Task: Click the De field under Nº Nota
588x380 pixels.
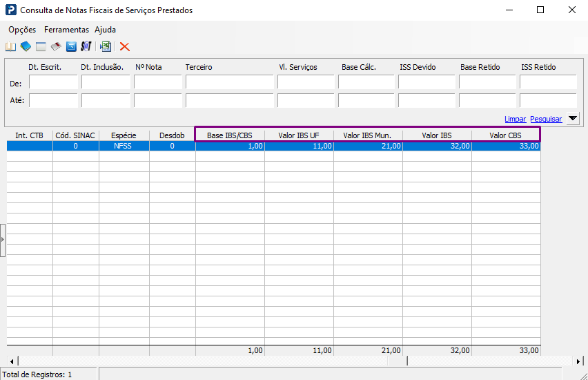Action: [158, 82]
